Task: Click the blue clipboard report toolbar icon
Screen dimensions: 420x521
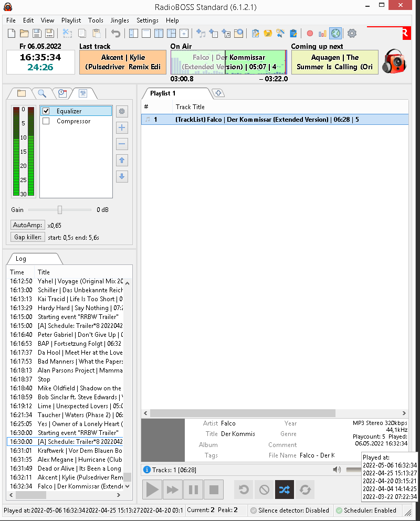Action: (x=293, y=33)
